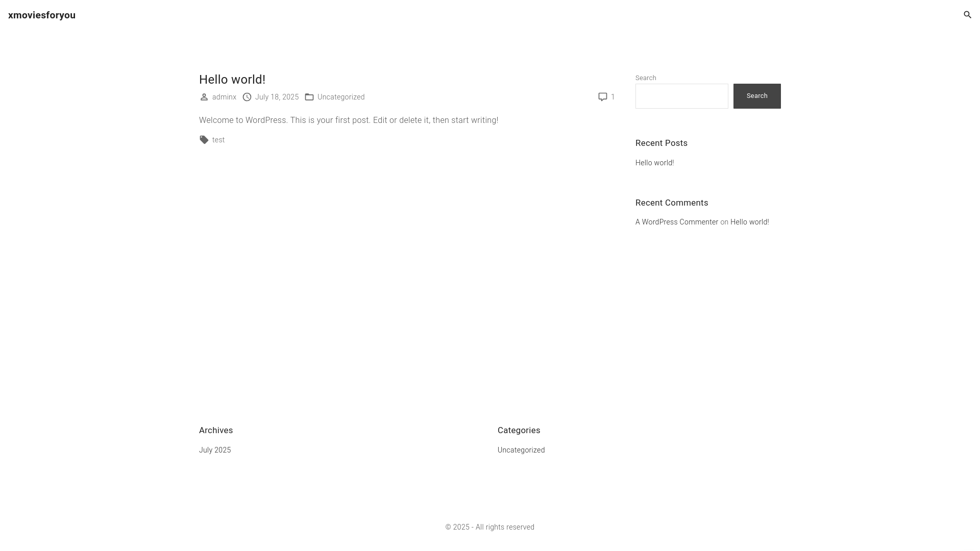Click the folder icon beside Uncategorized in post meta
980x551 pixels.
click(309, 97)
